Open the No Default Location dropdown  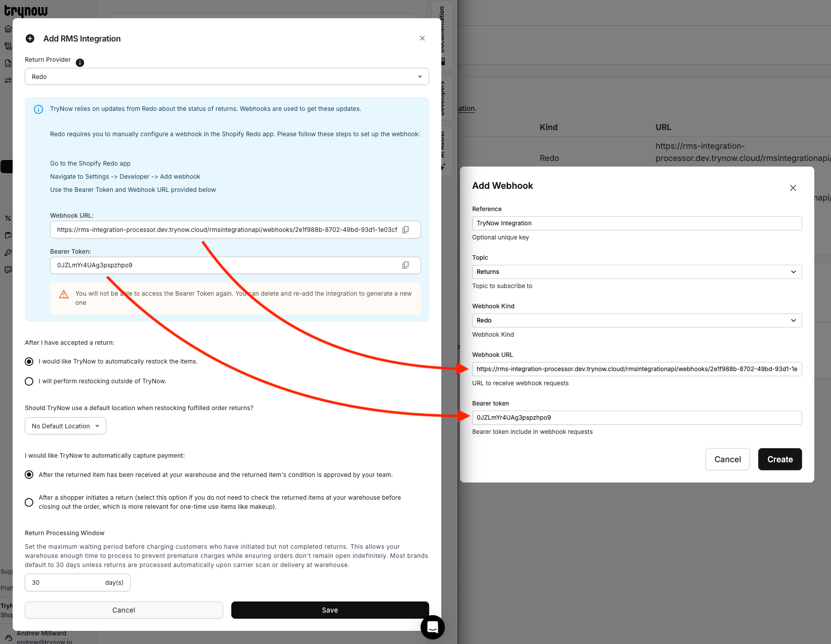click(65, 426)
